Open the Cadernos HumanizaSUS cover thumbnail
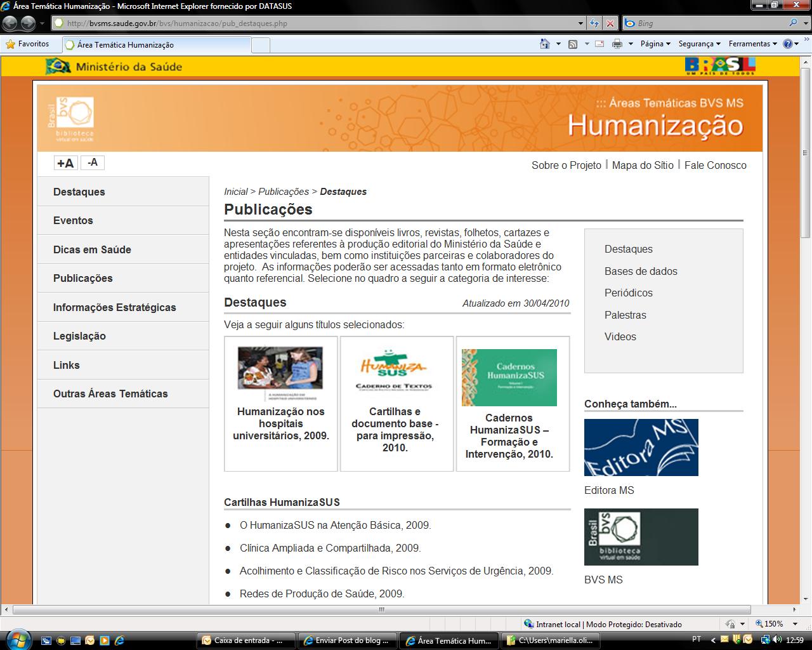The width and height of the screenshot is (812, 650). click(509, 378)
